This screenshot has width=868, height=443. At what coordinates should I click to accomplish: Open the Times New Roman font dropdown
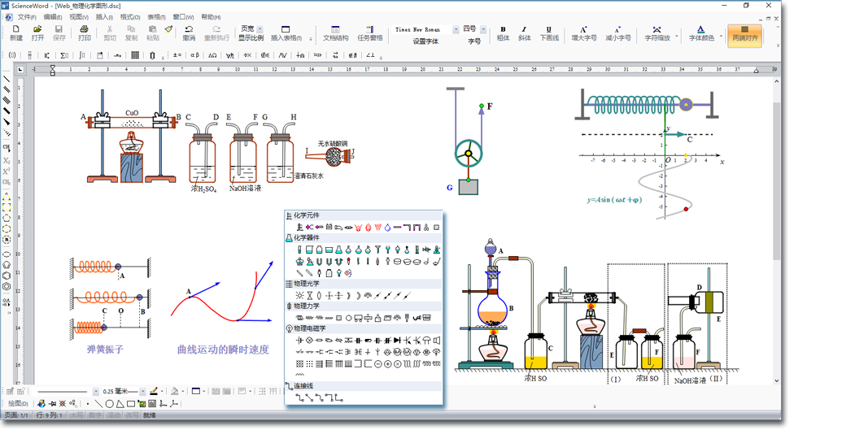[x=456, y=30]
